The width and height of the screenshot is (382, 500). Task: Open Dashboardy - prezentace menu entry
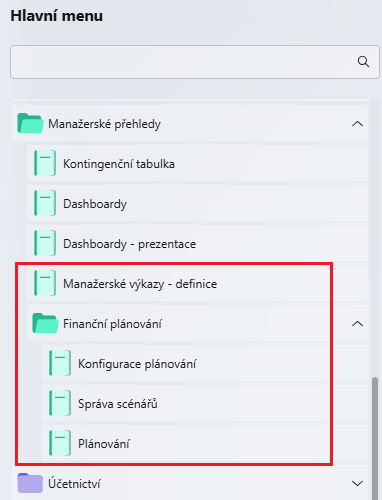point(197,243)
